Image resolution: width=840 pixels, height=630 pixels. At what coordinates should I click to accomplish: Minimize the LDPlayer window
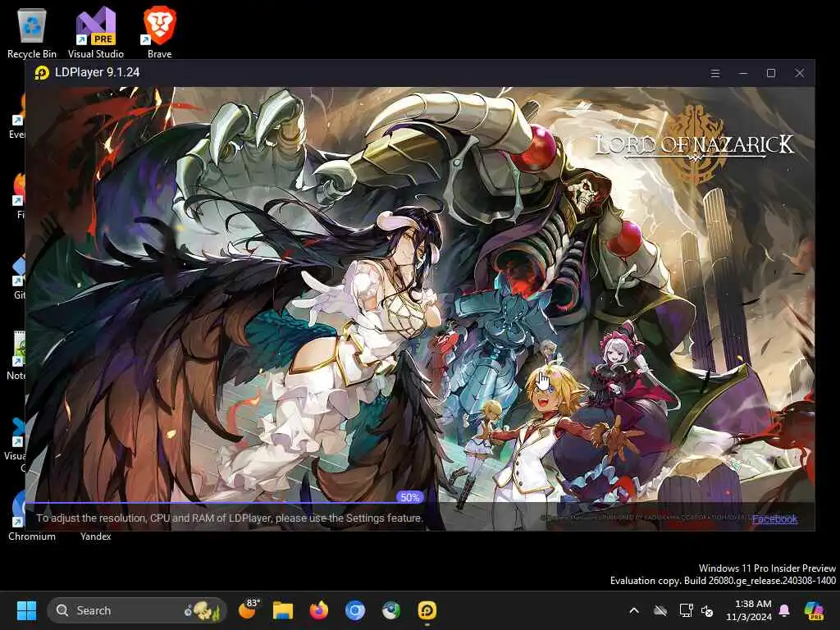pos(743,73)
